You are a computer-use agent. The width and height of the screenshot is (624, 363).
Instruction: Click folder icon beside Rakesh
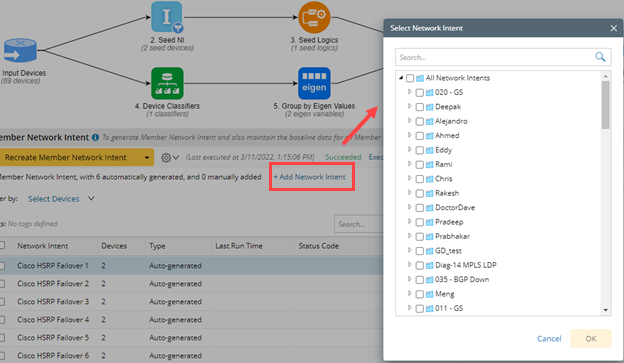click(x=429, y=193)
